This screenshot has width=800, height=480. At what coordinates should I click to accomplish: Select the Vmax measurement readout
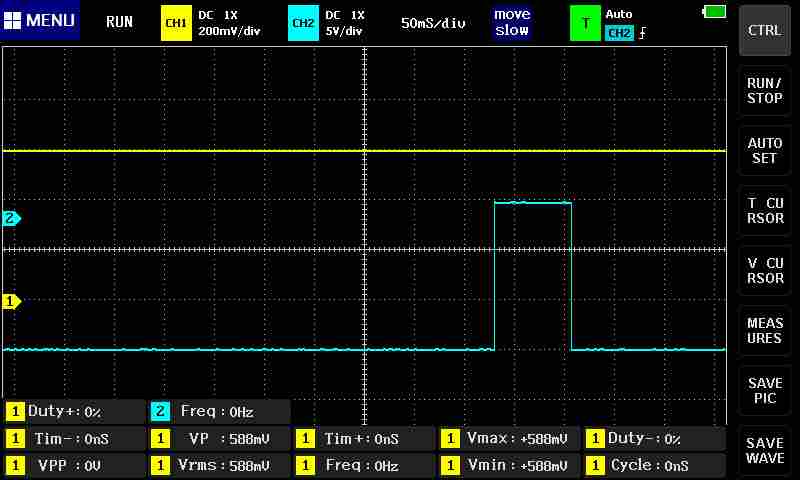pyautogui.click(x=508, y=438)
